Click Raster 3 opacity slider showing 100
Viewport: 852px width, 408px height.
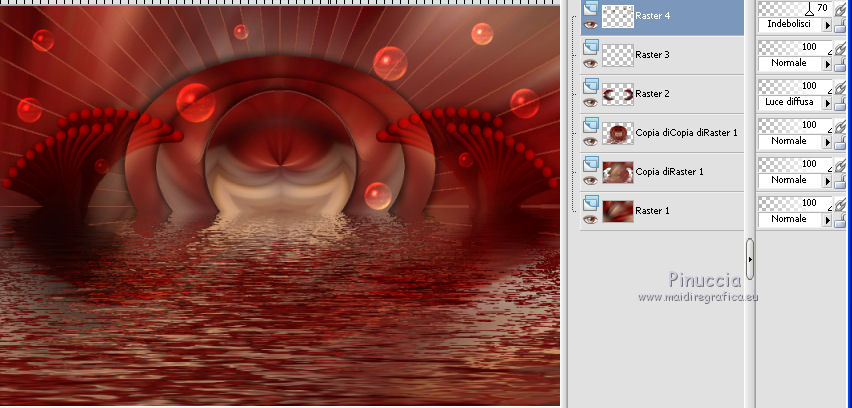[795, 47]
